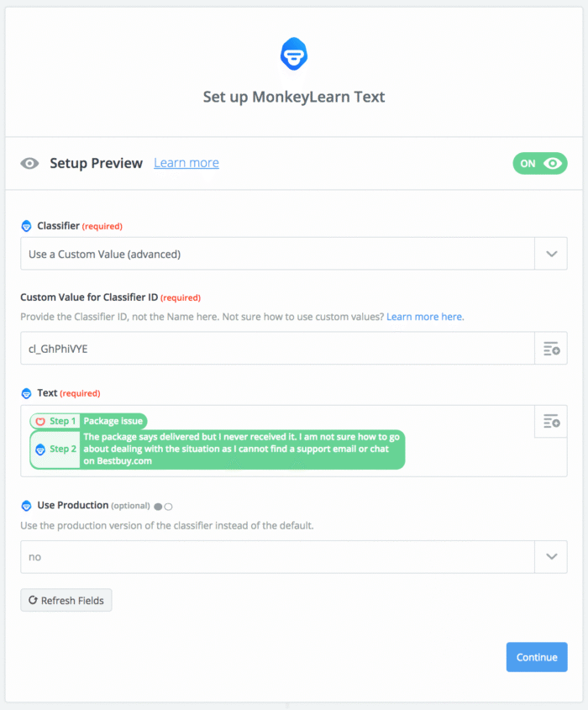Select the Step 2 package text pill
This screenshot has width=588, height=710.
(218, 450)
